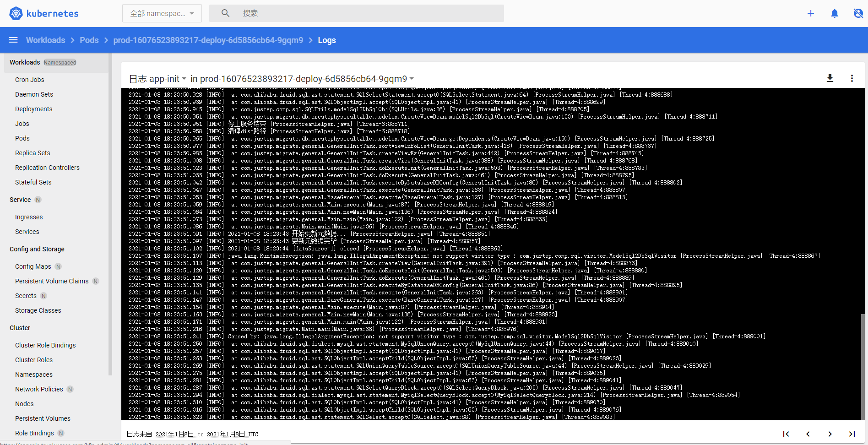The width and height of the screenshot is (868, 445).
Task: Select Workloads in sidebar
Action: [x=25, y=62]
